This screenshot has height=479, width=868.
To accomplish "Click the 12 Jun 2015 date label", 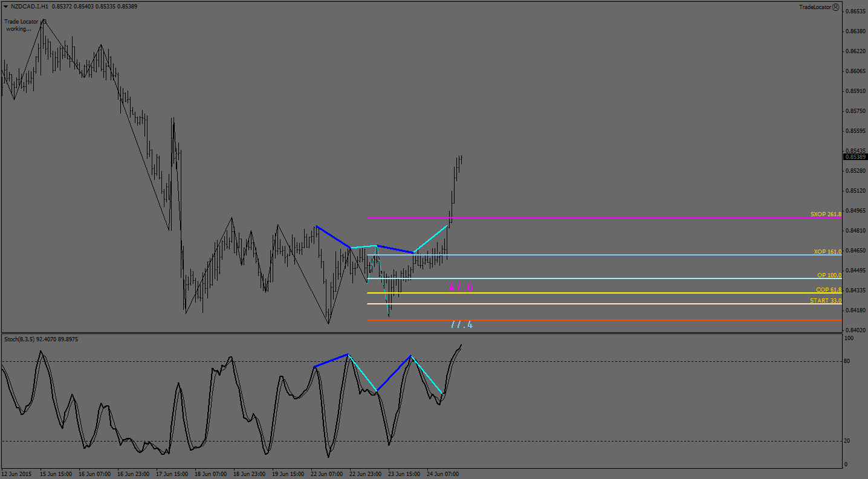I will 18,474.
